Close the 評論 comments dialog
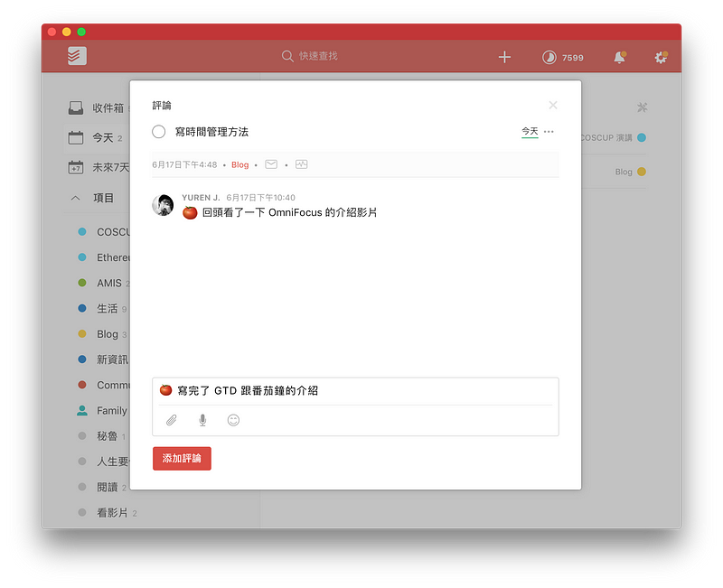 [x=553, y=106]
